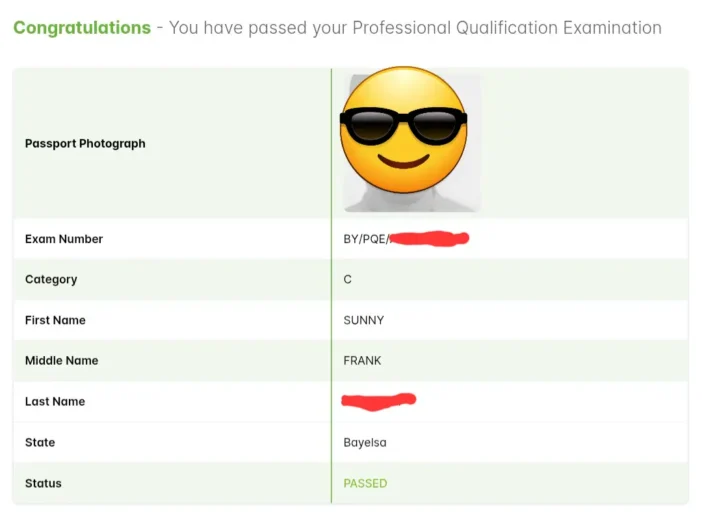This screenshot has width=702, height=526.
Task: Click the red scribble hiding the exam number
Action: point(428,239)
